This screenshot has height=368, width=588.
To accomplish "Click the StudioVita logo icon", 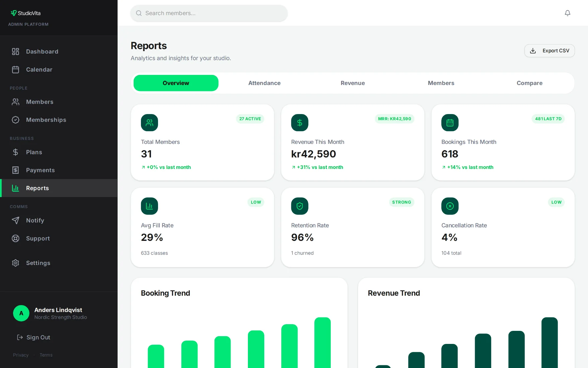I will point(14,13).
